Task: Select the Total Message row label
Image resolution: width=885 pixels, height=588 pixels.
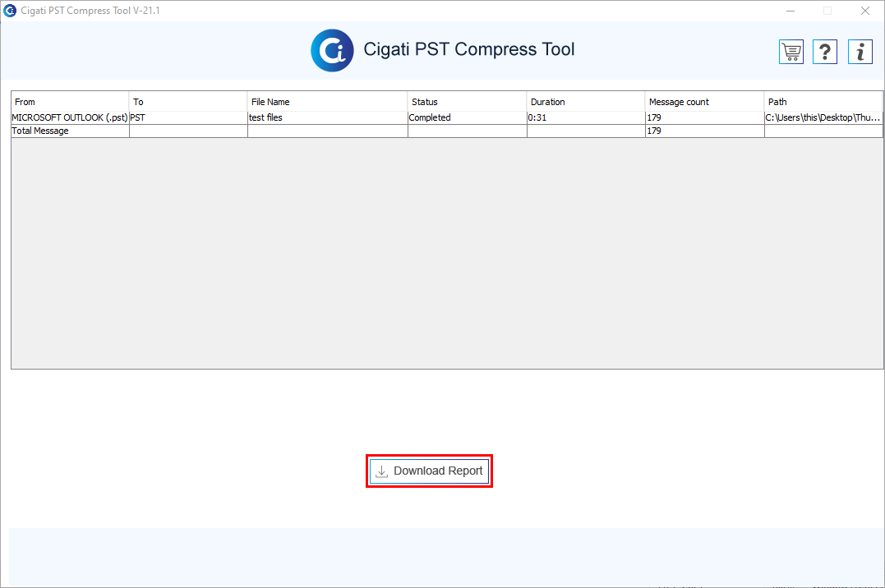Action: click(x=70, y=131)
